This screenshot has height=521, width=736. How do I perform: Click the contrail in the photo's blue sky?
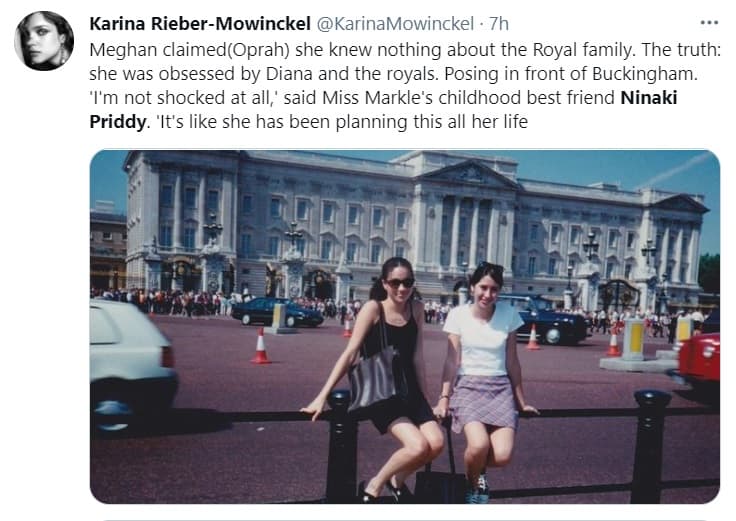click(x=676, y=171)
